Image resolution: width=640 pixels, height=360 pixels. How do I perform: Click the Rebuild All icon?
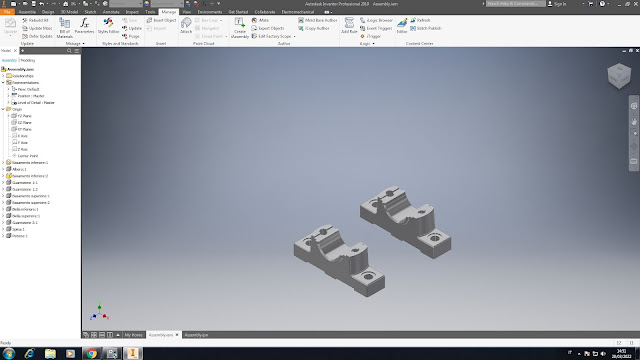(25, 20)
